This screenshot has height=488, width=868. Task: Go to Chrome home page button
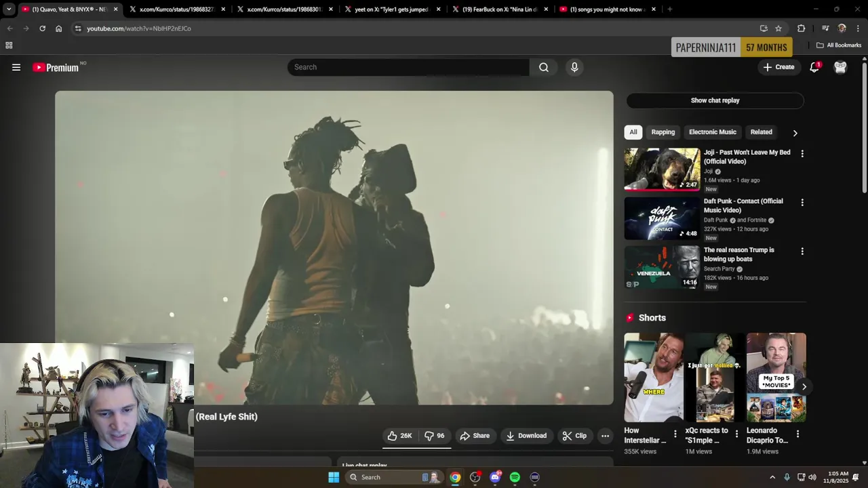point(59,28)
